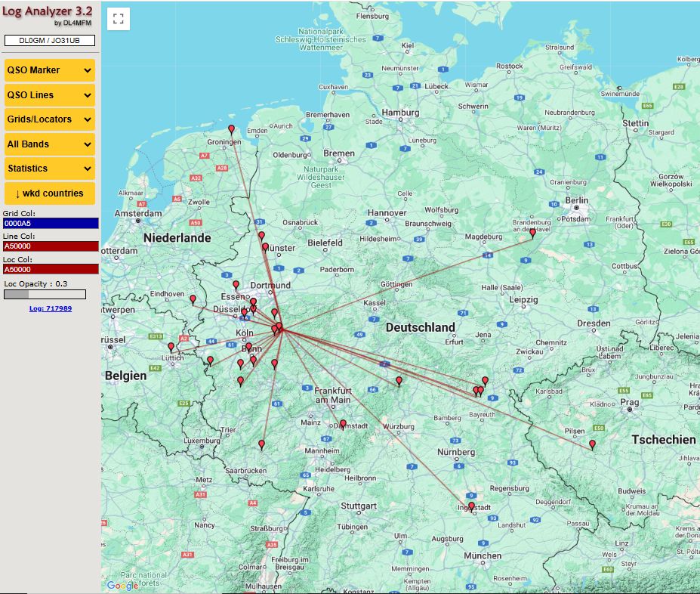Screen dimensions: 700x594
Task: Open the All Bands menu
Action: (x=50, y=144)
